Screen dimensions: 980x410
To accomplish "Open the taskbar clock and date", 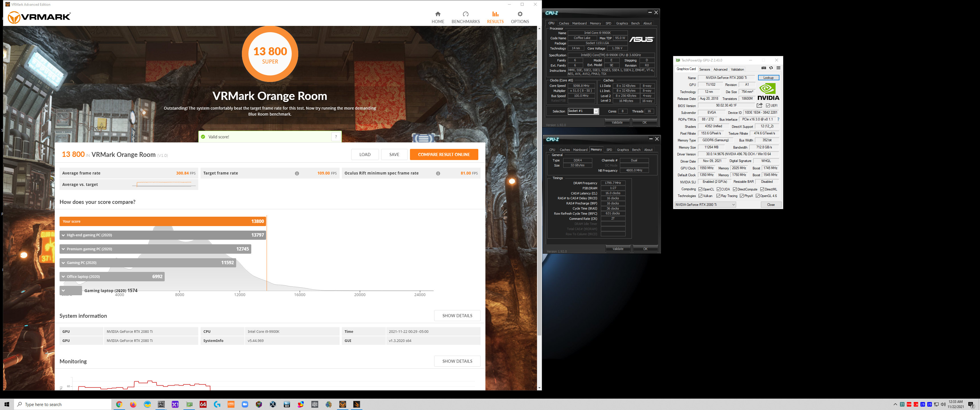I will click(955, 404).
